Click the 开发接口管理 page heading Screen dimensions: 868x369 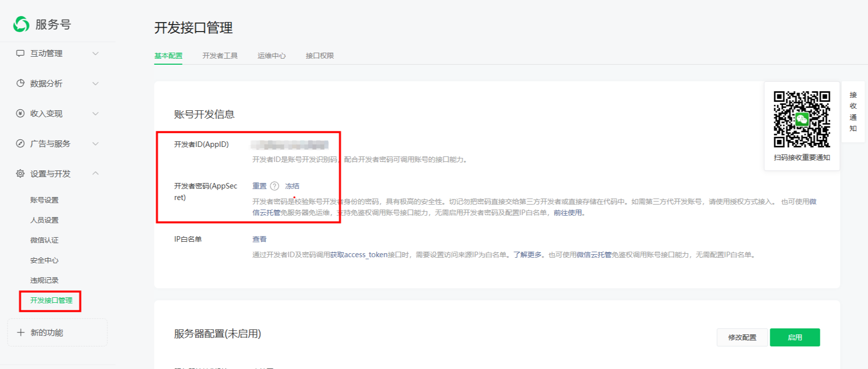coord(194,28)
